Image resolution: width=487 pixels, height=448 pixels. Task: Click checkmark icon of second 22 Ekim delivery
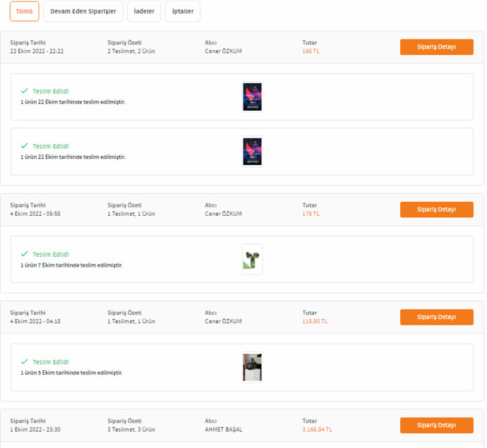click(25, 145)
